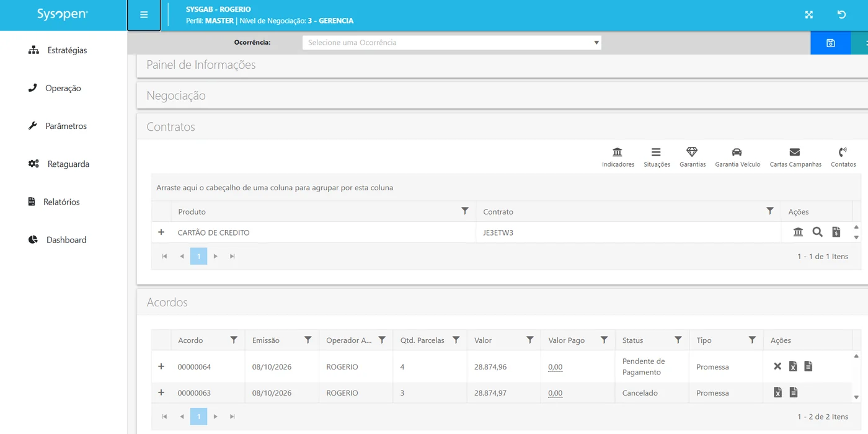Click bank icon in JE3ETW3 contract row
Screen dimensions: 868x434
click(x=798, y=232)
